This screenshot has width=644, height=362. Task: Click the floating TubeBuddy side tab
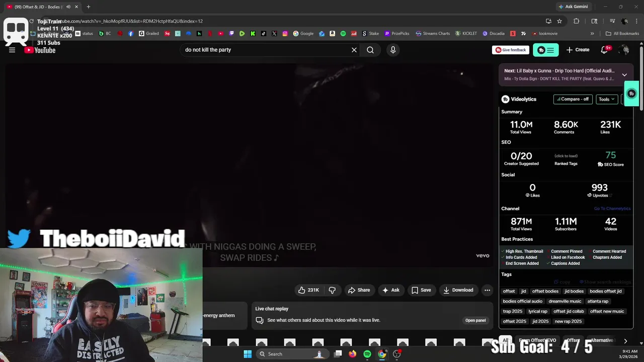(x=631, y=94)
